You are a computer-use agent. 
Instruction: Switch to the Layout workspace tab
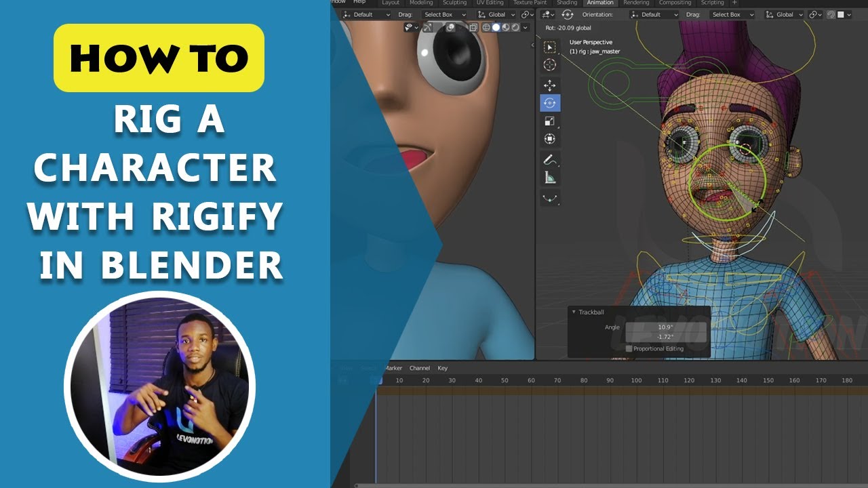[391, 3]
